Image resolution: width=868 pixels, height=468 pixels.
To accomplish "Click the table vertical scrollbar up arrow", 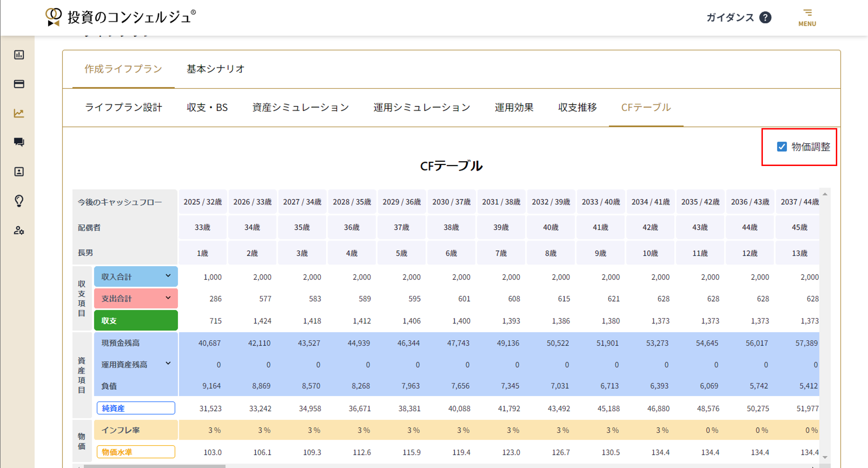I will (x=825, y=194).
